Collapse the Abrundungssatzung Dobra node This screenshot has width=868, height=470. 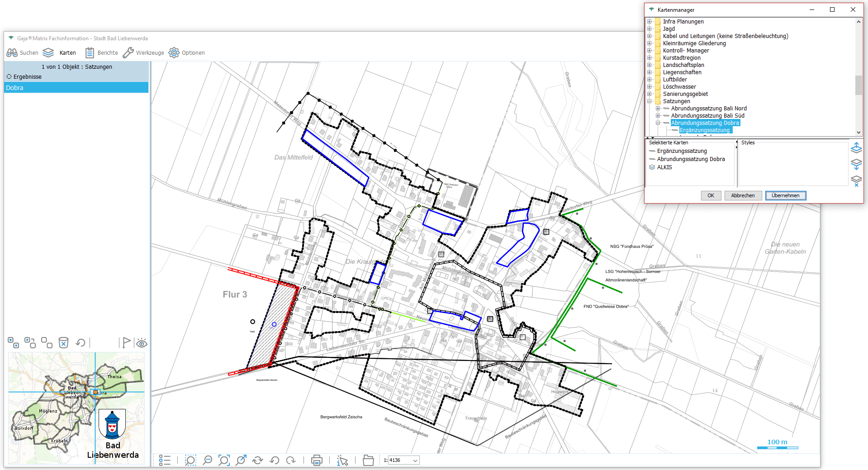(658, 123)
